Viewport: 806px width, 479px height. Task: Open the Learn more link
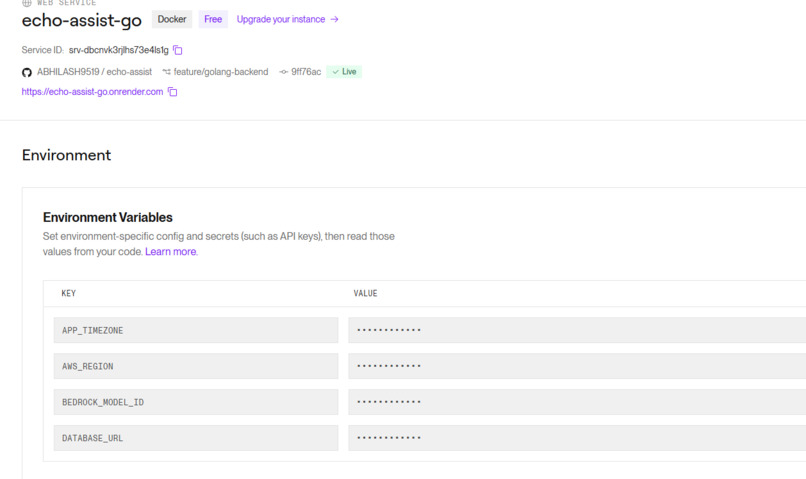(x=171, y=252)
